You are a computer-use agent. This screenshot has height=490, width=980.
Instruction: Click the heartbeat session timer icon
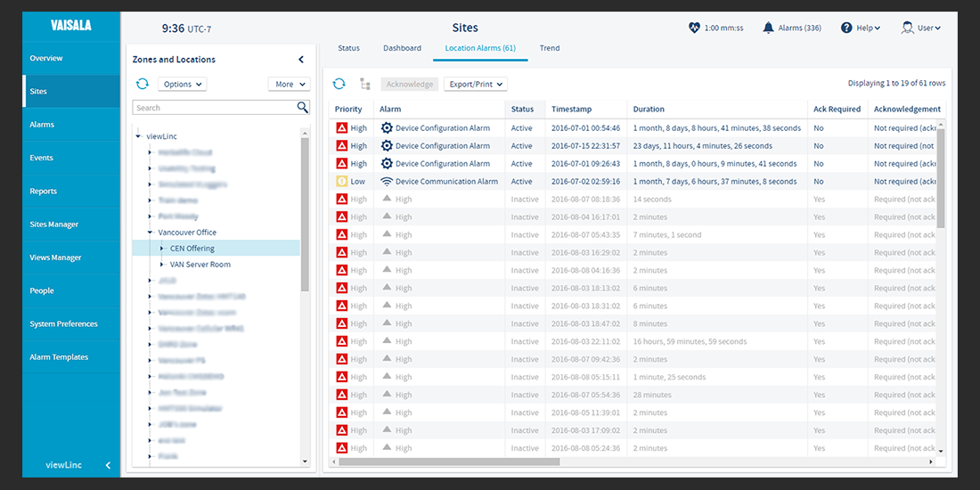coord(694,28)
